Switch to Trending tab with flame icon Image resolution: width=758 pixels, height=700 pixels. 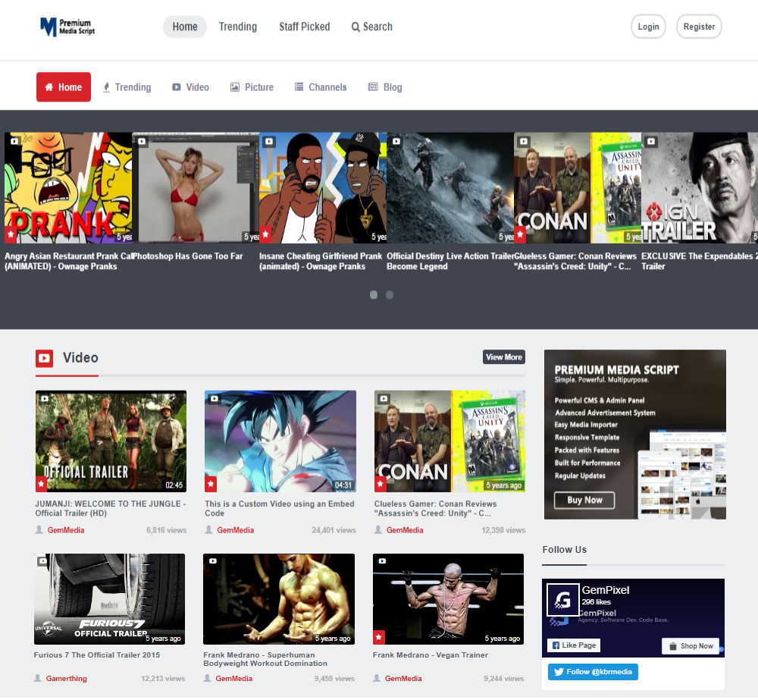tap(127, 87)
